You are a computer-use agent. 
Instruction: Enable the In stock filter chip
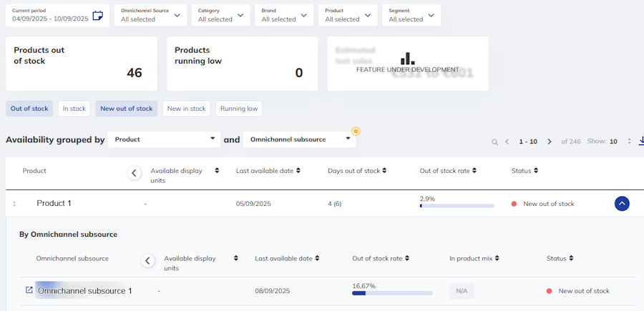coord(74,109)
